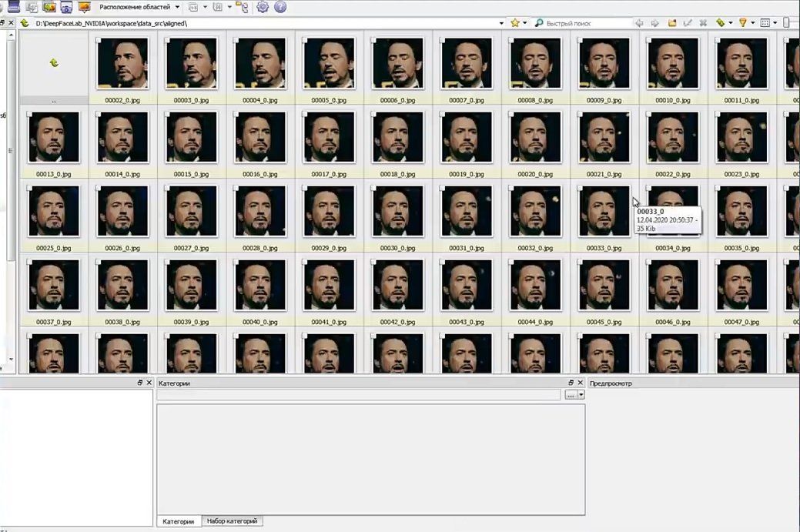The width and height of the screenshot is (800, 532).
Task: Click the '...' button in the Категории panel
Action: click(571, 395)
